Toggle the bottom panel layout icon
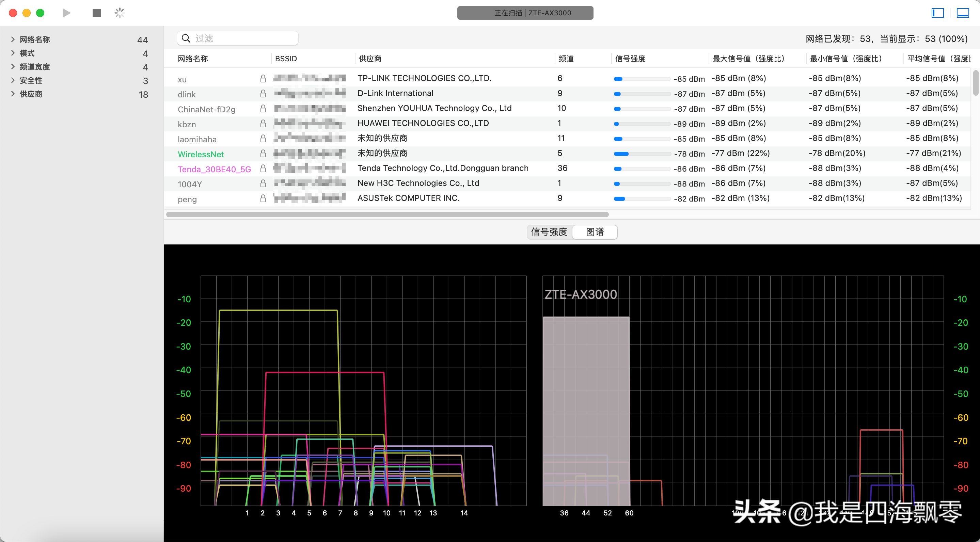Viewport: 980px width, 542px height. pos(963,13)
